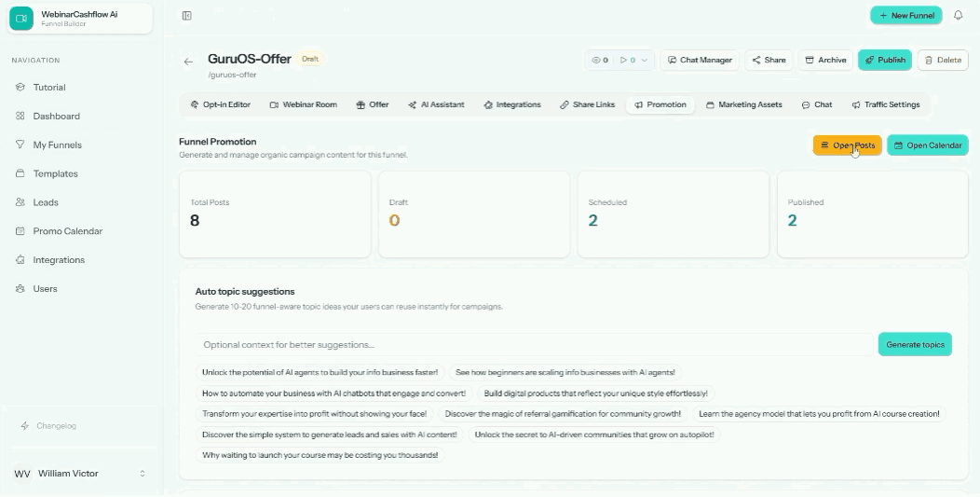The height and width of the screenshot is (497, 980).
Task: Click the WebinarCashflow Ai camera logo
Action: pos(21,18)
